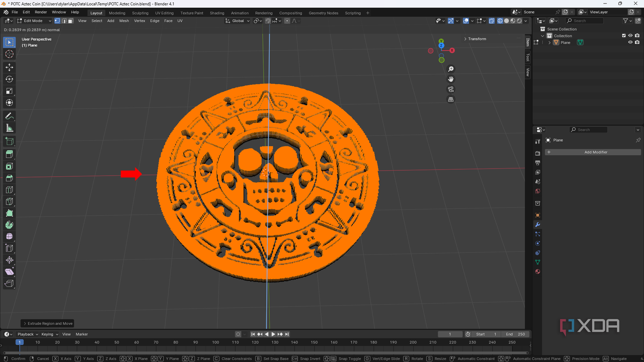Open the Playback dropdown in timeline
Viewport: 644px width, 362px height.
coord(27,334)
